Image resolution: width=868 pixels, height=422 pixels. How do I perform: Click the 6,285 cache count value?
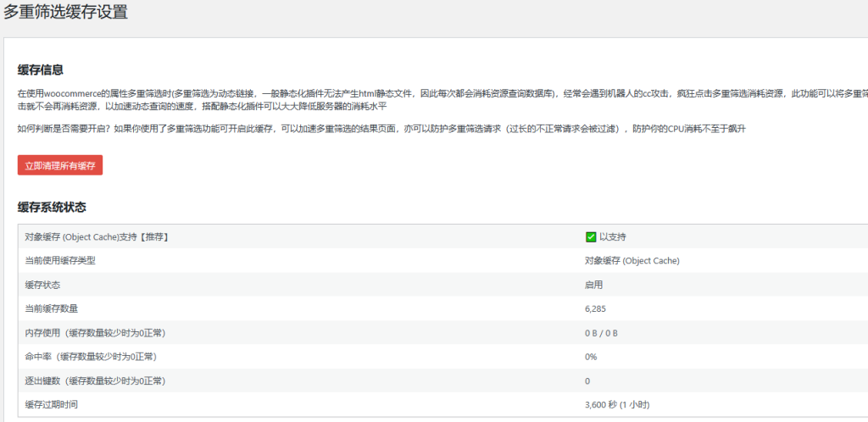596,308
